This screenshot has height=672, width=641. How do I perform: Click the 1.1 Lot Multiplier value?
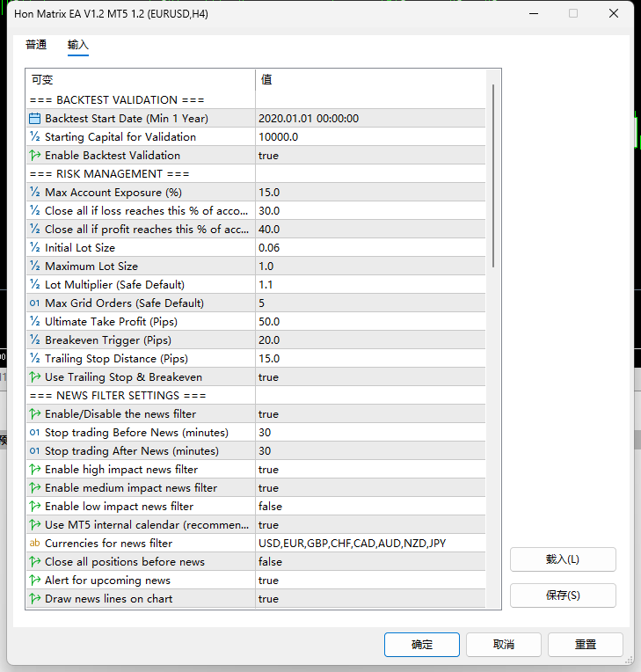pyautogui.click(x=266, y=284)
